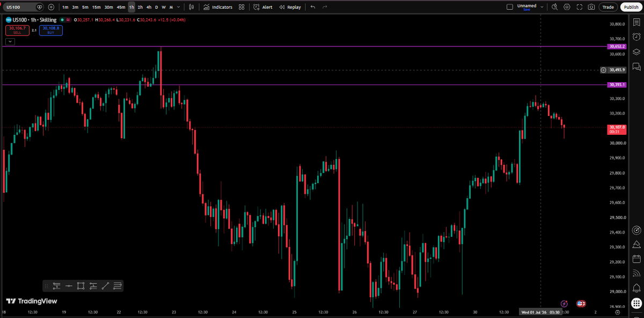The width and height of the screenshot is (644, 318).
Task: Select the 45m interval
Action: [x=121, y=7]
